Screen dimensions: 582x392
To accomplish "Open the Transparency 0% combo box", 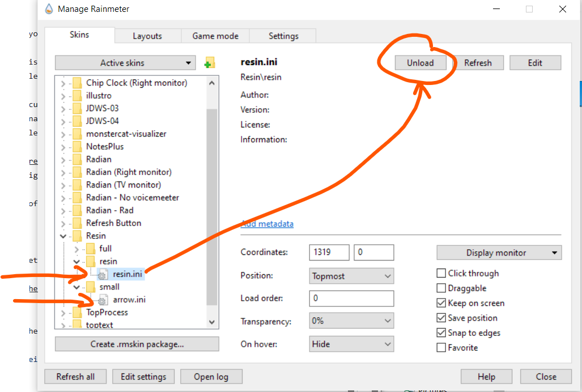I will point(351,321).
